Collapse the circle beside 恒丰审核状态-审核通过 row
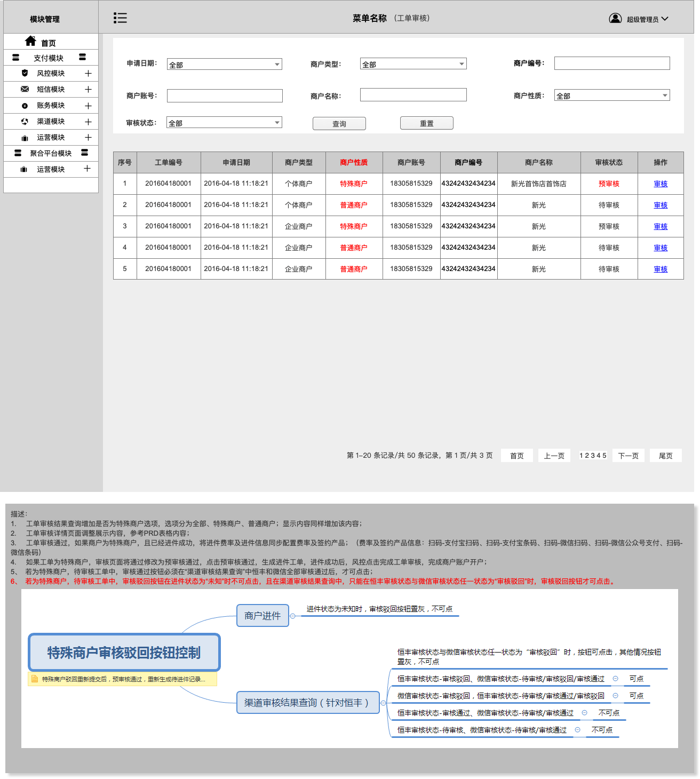This screenshot has height=779, width=700. tap(584, 712)
